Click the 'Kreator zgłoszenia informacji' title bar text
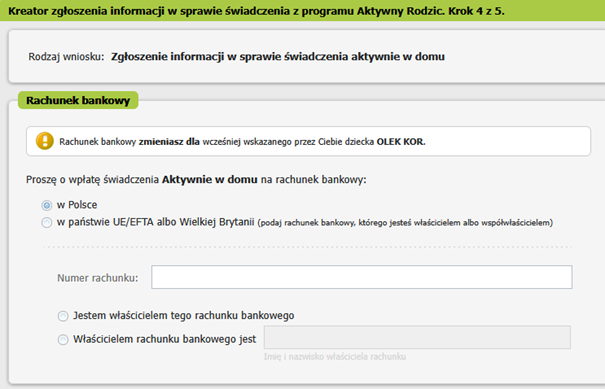 click(256, 11)
